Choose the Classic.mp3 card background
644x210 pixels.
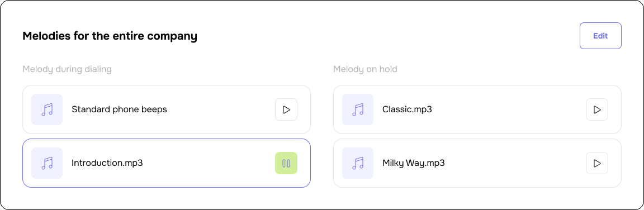[x=477, y=109]
